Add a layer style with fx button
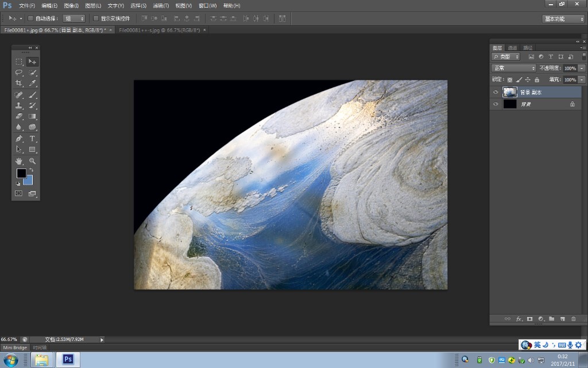 [519, 319]
